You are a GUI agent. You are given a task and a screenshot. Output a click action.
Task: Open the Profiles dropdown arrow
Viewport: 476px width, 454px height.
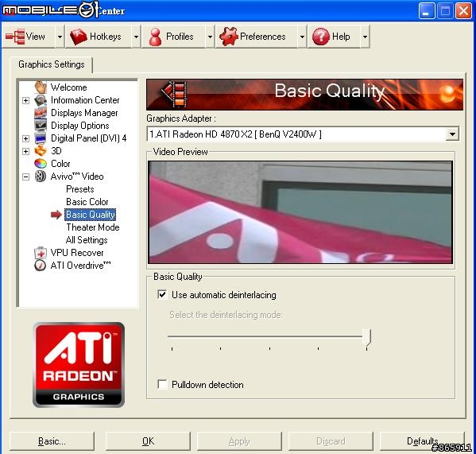210,37
